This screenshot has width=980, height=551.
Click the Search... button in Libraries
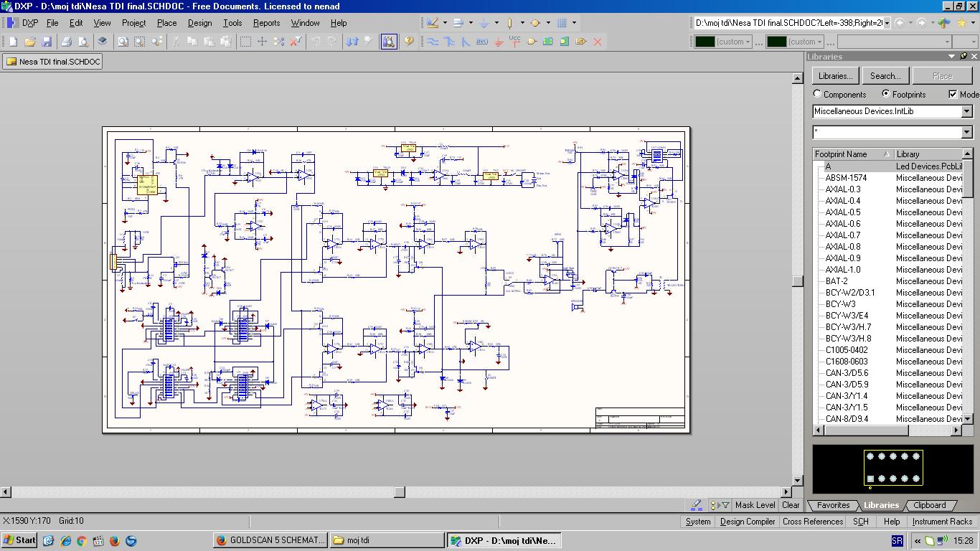pyautogui.click(x=885, y=76)
